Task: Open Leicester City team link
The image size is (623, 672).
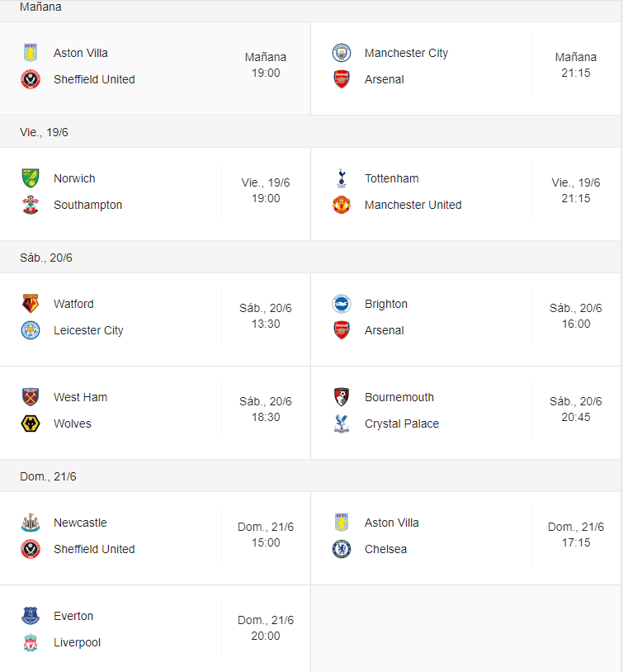Action: (88, 330)
